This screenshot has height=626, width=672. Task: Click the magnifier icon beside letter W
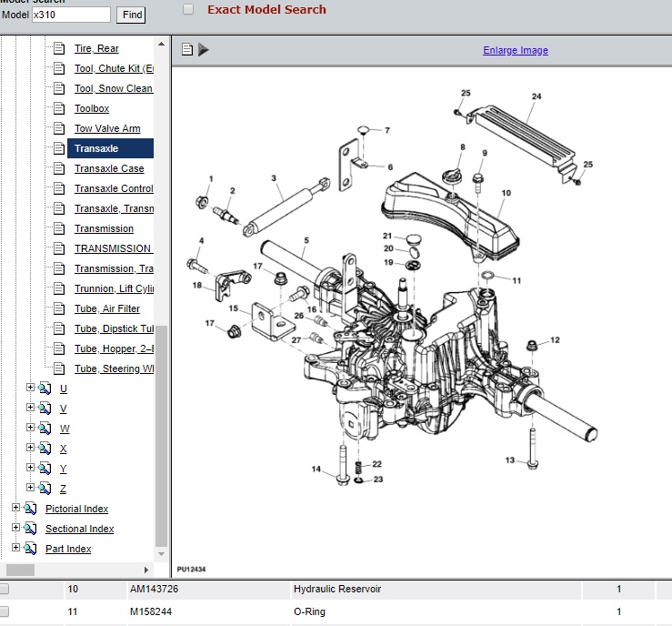pos(45,429)
